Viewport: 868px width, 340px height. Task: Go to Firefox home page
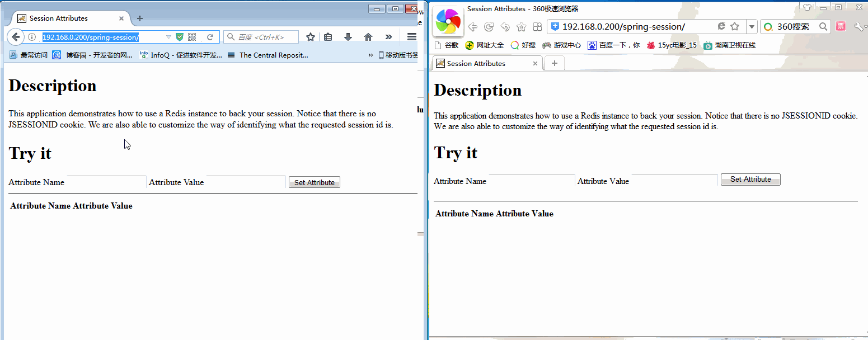tap(368, 37)
